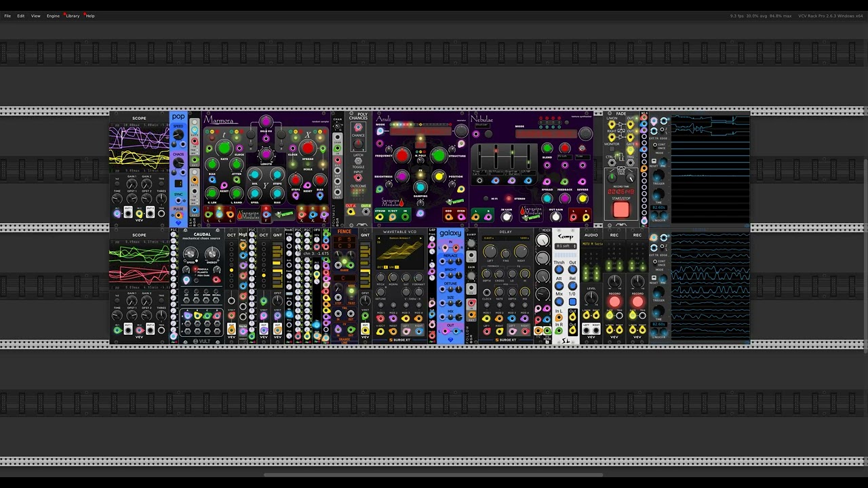Screen dimensions: 868x488
Task: Click Nebulae's slider above the LP/HP label
Action: pyautogui.click(x=528, y=157)
